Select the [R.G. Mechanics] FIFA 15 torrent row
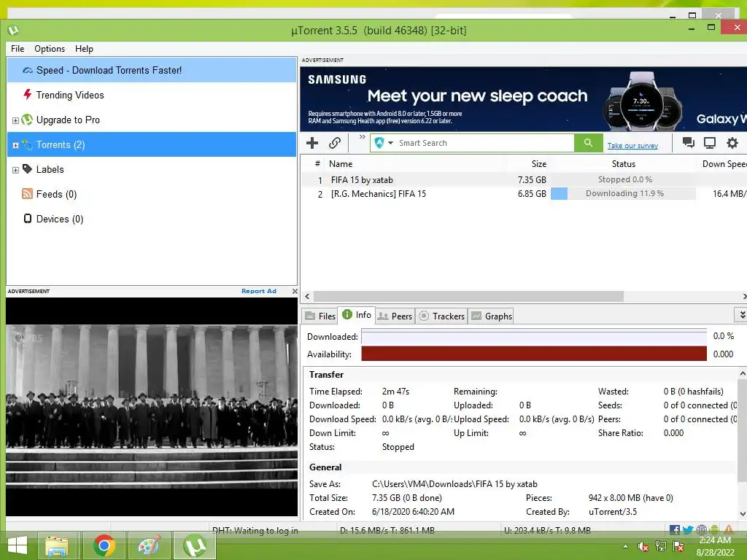This screenshot has height=560, width=747. point(524,194)
